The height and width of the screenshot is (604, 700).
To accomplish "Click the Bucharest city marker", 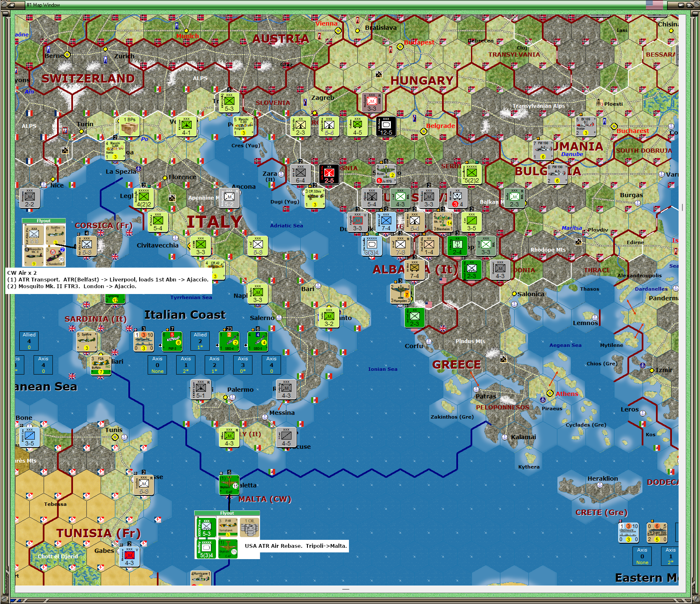I will pyautogui.click(x=614, y=126).
